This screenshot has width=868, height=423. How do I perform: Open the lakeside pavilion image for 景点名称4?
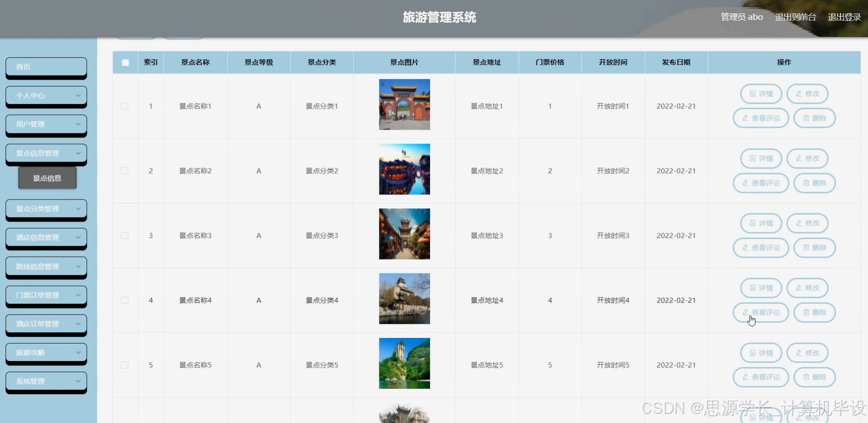[404, 298]
